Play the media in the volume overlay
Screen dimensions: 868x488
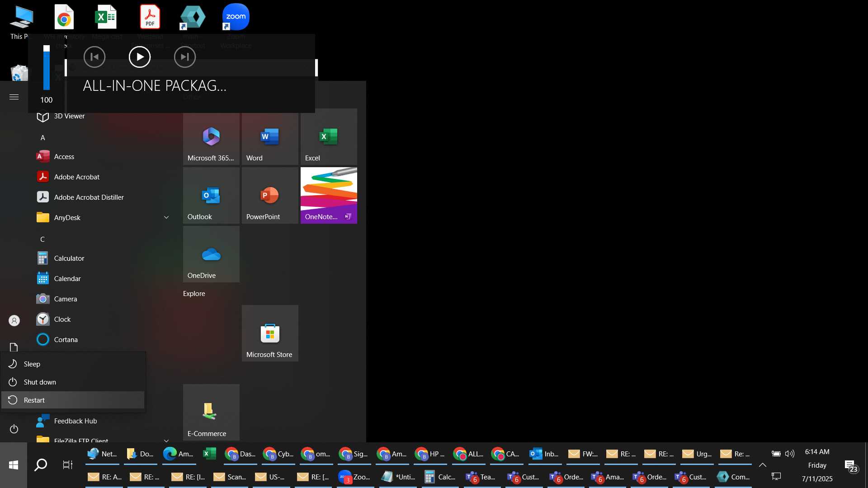pos(140,57)
